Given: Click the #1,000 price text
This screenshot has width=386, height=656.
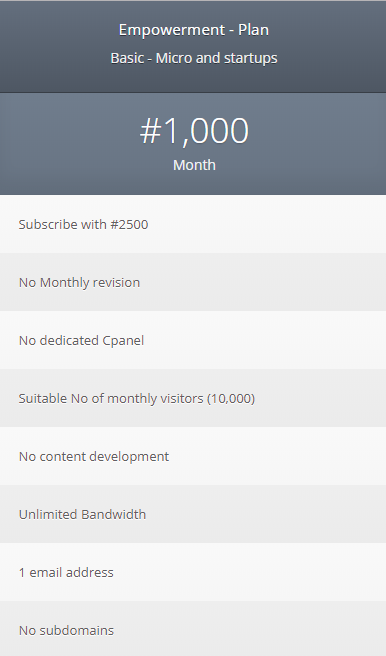Looking at the screenshot, I should 194,131.
